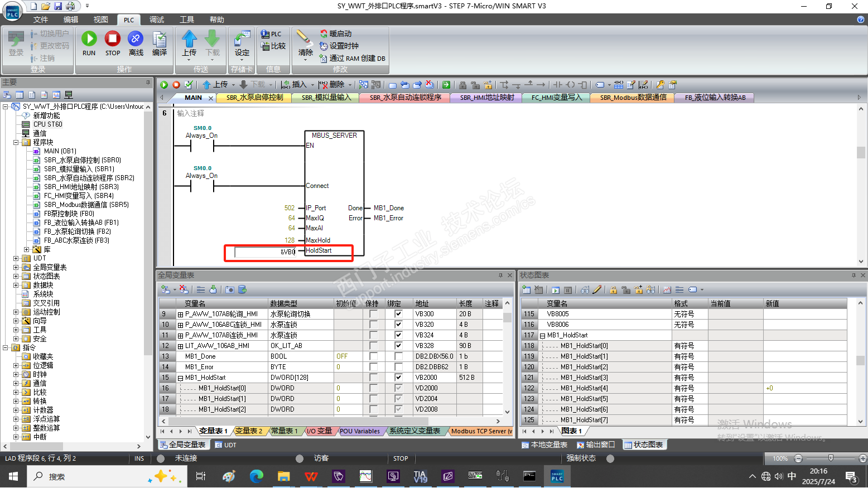Open File Explorer from the taskbar
This screenshot has height=488, width=868.
pos(284,476)
